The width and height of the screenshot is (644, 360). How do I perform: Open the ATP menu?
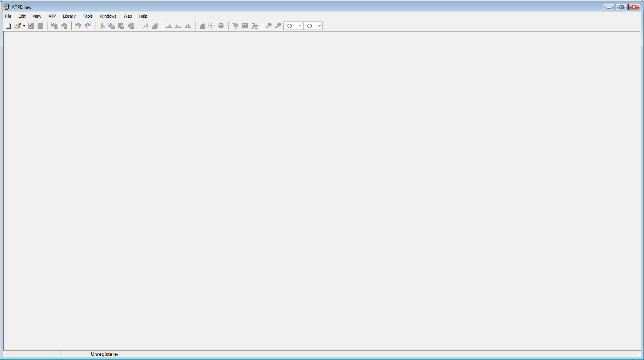[x=52, y=16]
